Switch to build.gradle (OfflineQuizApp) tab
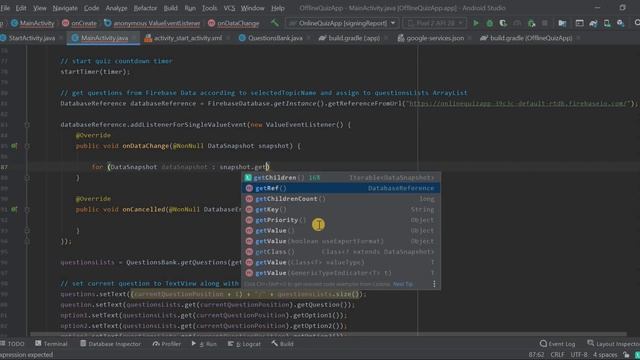Viewport: 640px width, 360px height. click(531, 38)
